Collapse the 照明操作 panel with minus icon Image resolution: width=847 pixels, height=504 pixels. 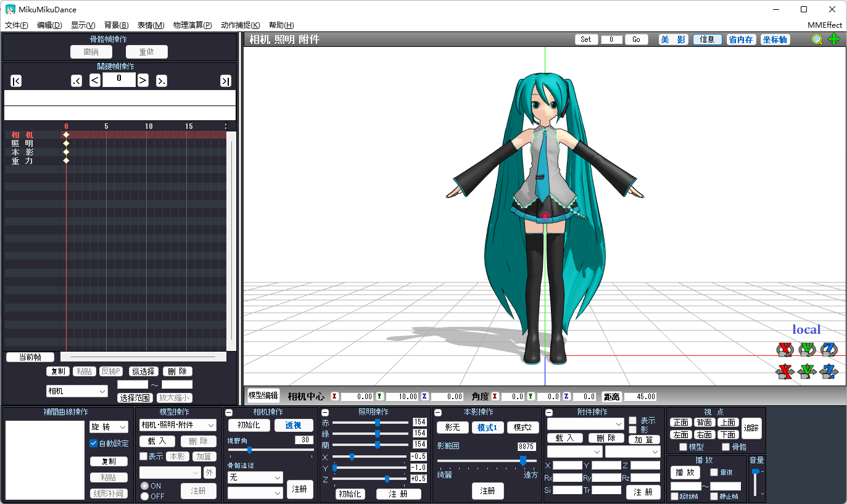click(326, 413)
